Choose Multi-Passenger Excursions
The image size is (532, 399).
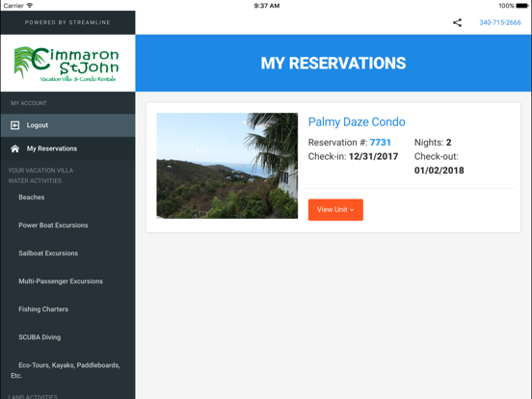[61, 281]
